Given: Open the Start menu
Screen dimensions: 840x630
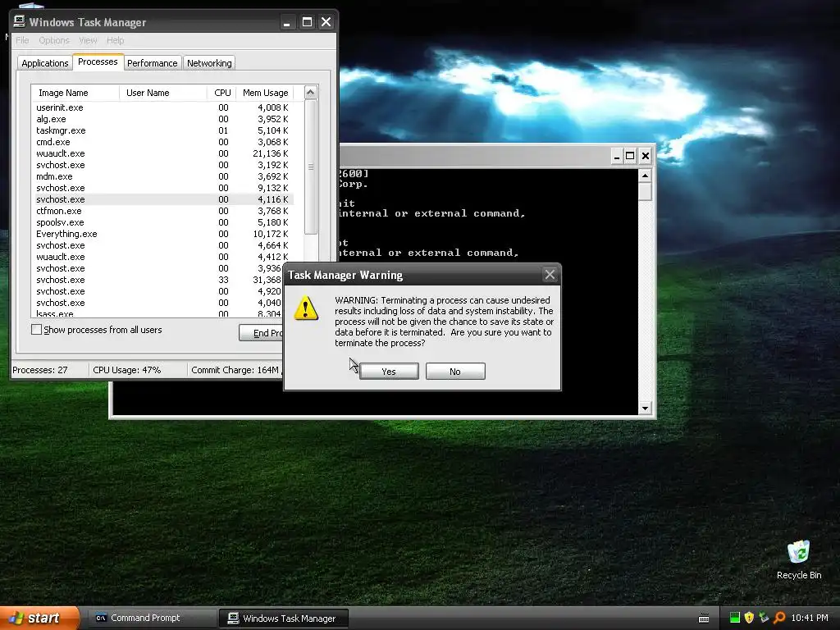Looking at the screenshot, I should [39, 618].
